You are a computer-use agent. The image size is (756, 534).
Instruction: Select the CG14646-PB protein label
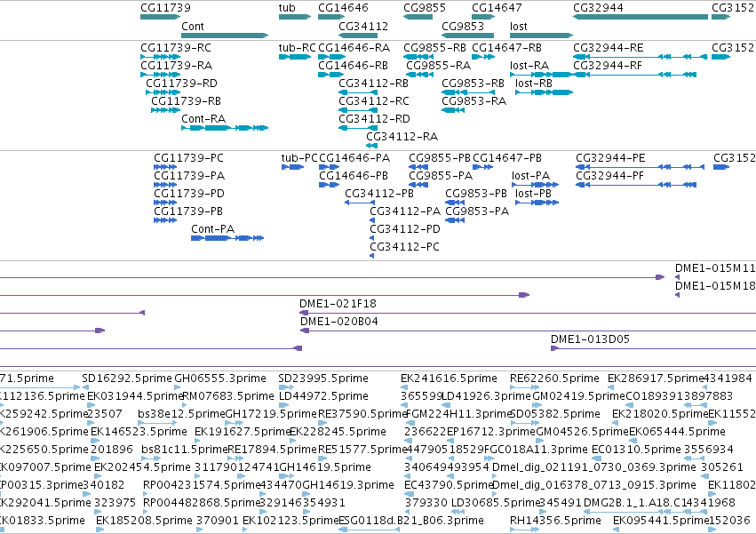tap(354, 176)
